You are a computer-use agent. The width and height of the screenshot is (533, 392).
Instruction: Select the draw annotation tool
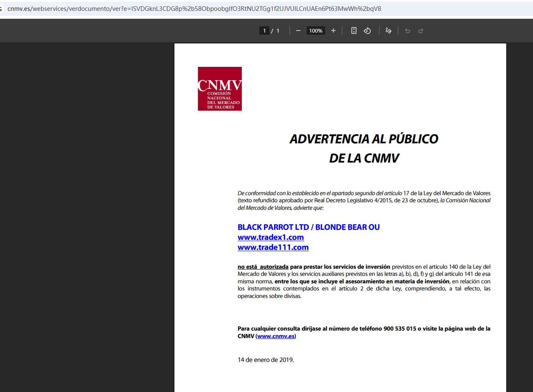tap(388, 31)
